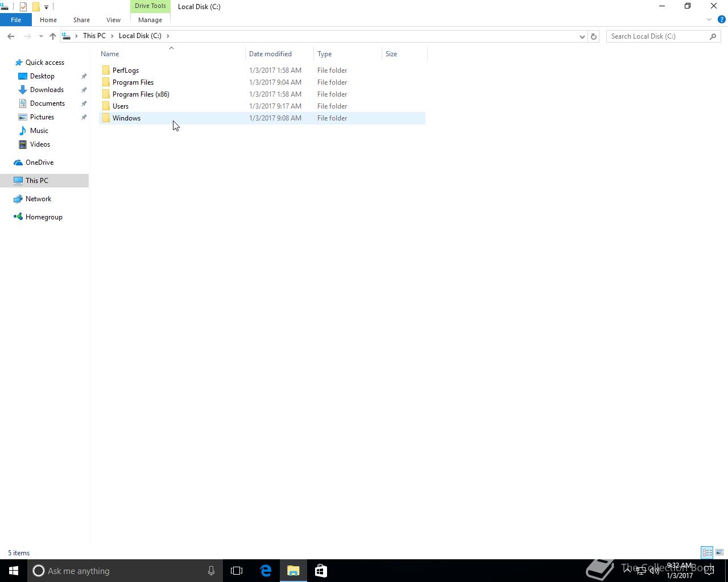Launch Microsoft Edge from the taskbar
This screenshot has width=728, height=582.
[266, 571]
